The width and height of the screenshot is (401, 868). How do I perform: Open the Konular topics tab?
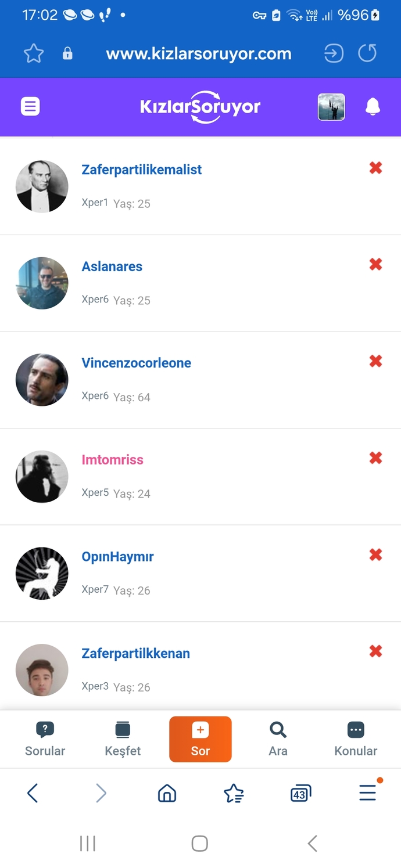(356, 739)
